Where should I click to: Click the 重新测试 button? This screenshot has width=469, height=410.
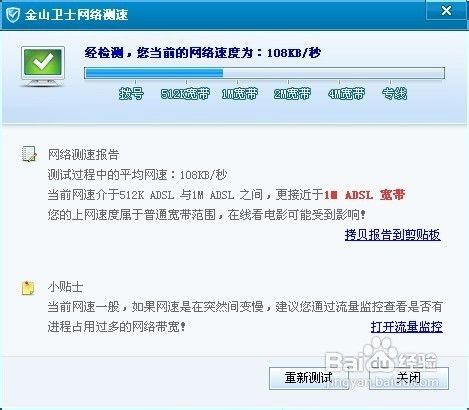[x=309, y=378]
